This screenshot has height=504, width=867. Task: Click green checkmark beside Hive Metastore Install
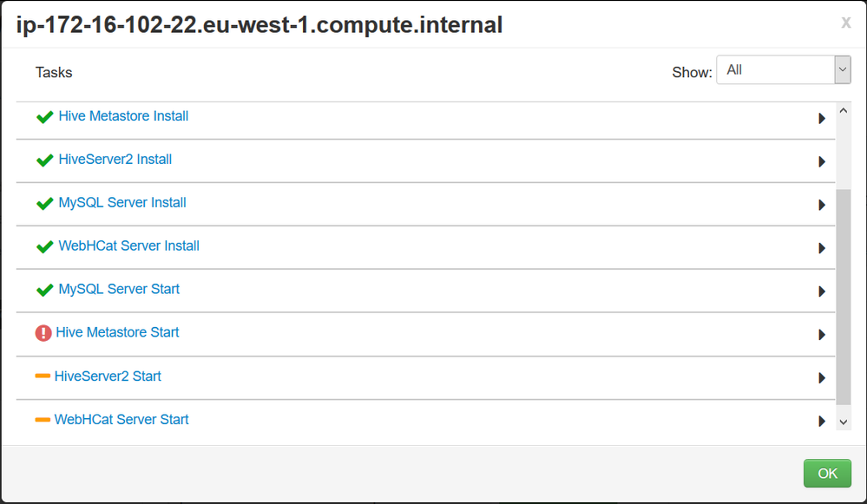tap(44, 117)
